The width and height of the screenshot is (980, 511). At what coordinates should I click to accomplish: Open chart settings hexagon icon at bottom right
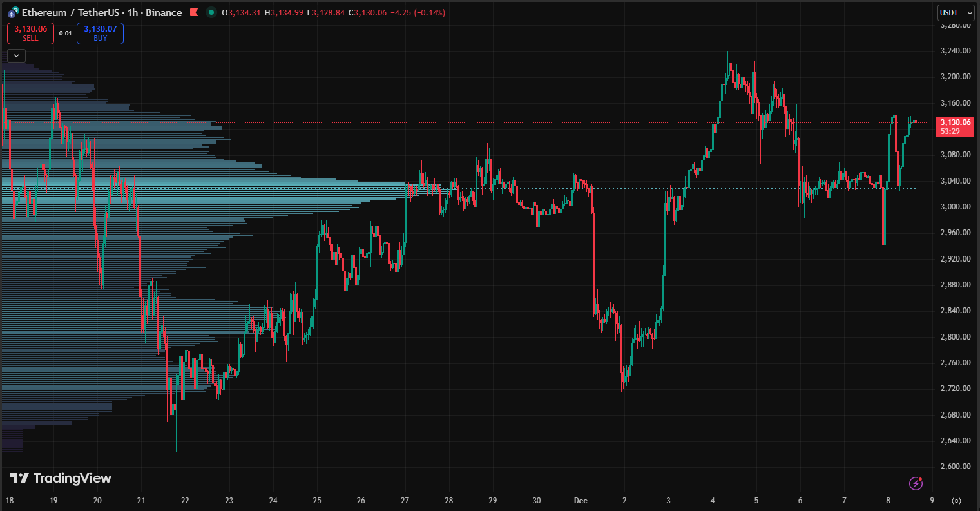click(x=956, y=501)
